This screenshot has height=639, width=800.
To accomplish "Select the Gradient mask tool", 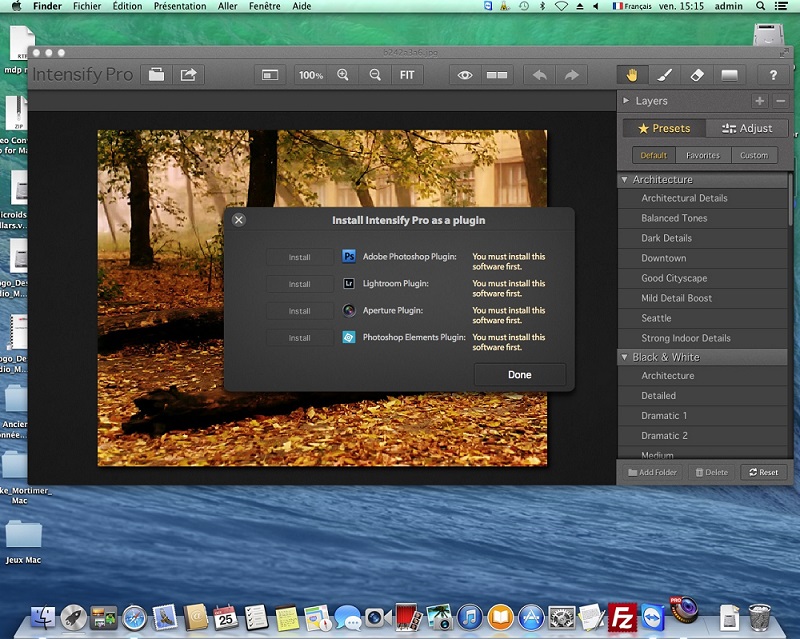I will [x=730, y=75].
